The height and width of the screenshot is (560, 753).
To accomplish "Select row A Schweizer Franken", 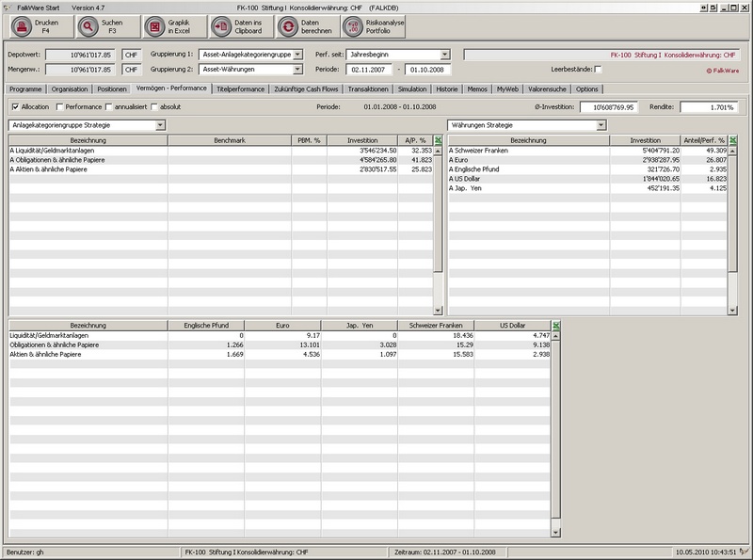I will click(x=587, y=151).
